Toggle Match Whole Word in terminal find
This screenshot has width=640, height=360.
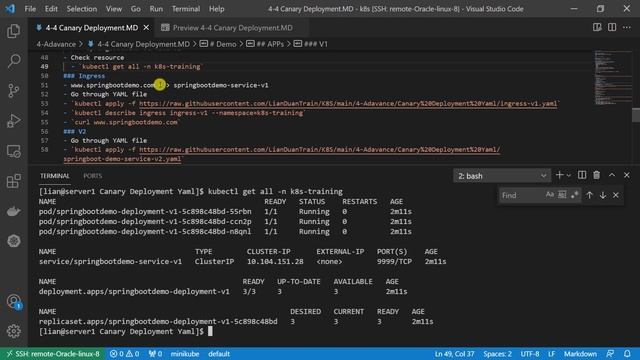(562, 195)
